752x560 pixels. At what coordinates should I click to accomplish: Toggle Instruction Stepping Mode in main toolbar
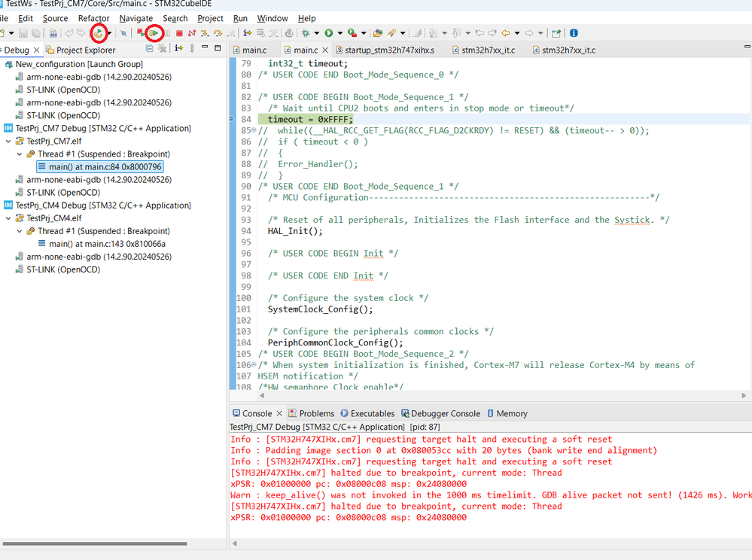(x=247, y=33)
